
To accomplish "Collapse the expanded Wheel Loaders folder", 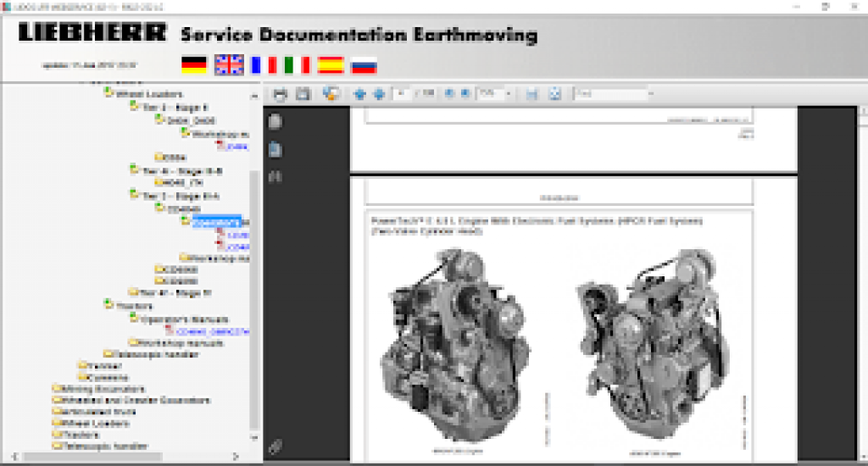I will 108,92.
